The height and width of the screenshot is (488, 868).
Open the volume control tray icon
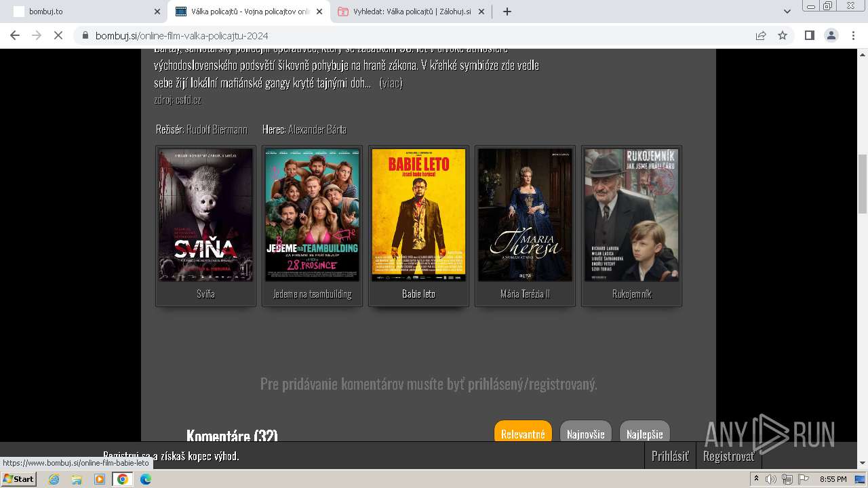click(x=771, y=479)
